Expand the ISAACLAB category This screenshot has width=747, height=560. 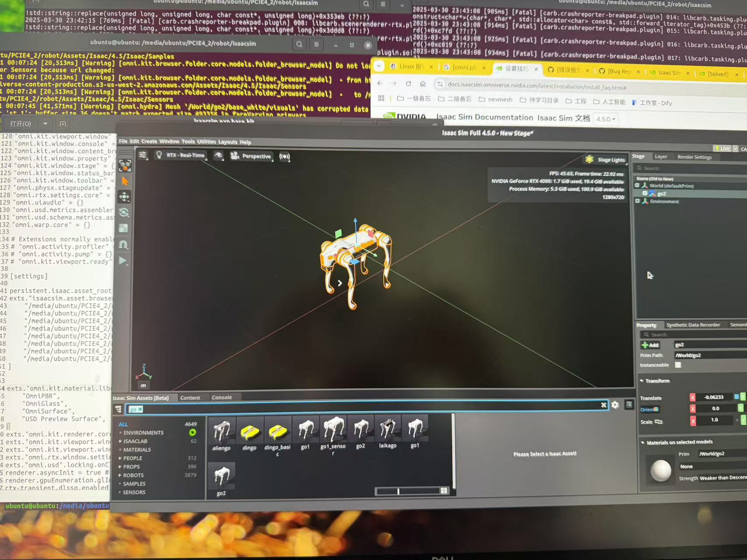tap(120, 441)
